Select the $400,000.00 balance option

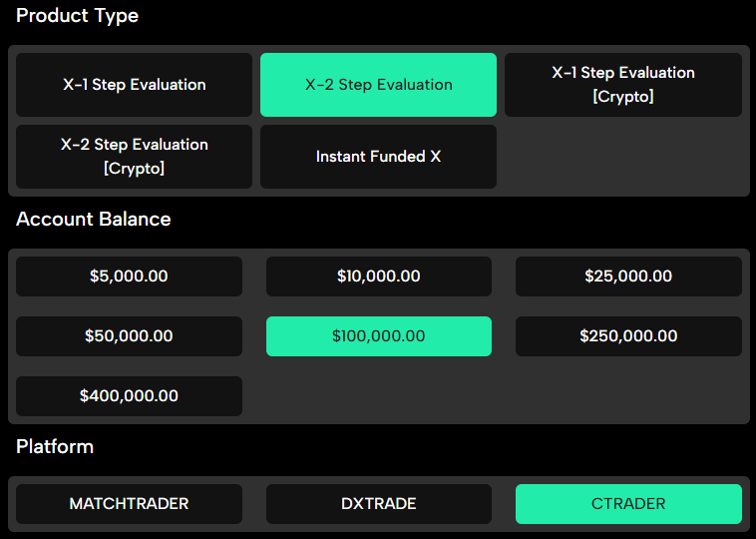coord(129,396)
